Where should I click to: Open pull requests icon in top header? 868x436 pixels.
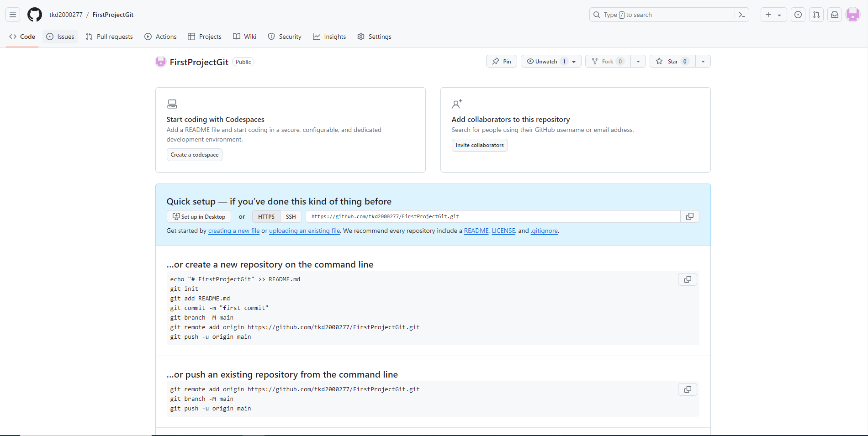816,15
